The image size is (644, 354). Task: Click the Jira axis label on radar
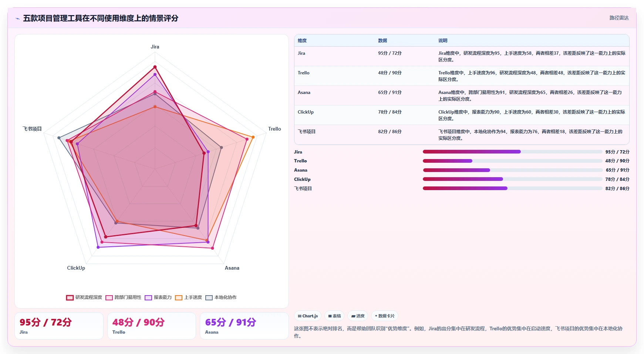pyautogui.click(x=155, y=47)
